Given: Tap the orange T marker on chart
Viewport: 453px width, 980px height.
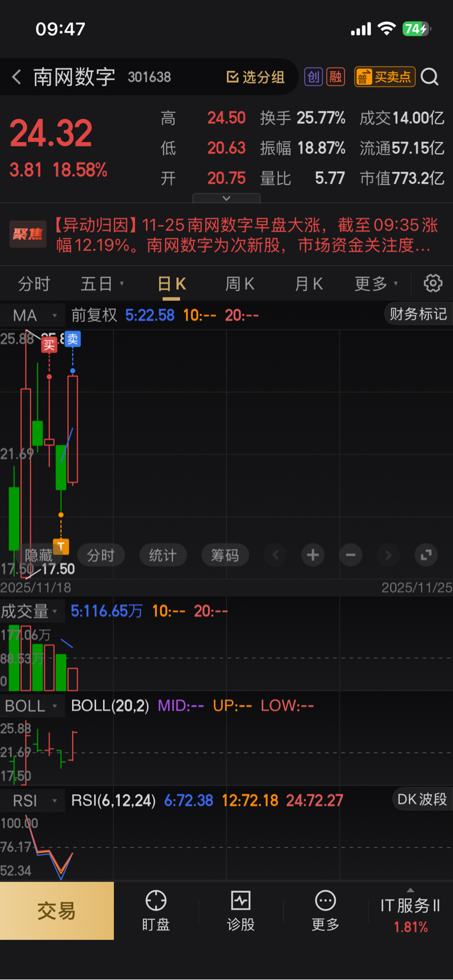Looking at the screenshot, I should click(61, 546).
